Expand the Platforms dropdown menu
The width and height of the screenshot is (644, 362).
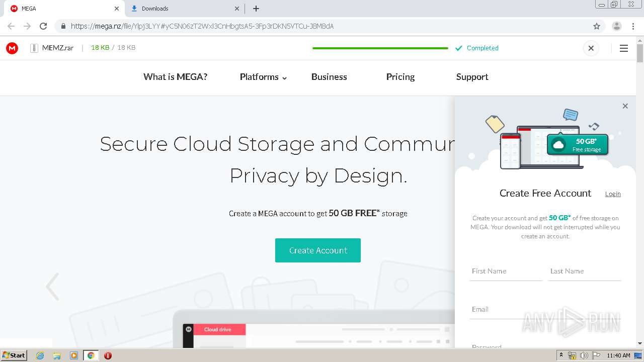point(263,77)
